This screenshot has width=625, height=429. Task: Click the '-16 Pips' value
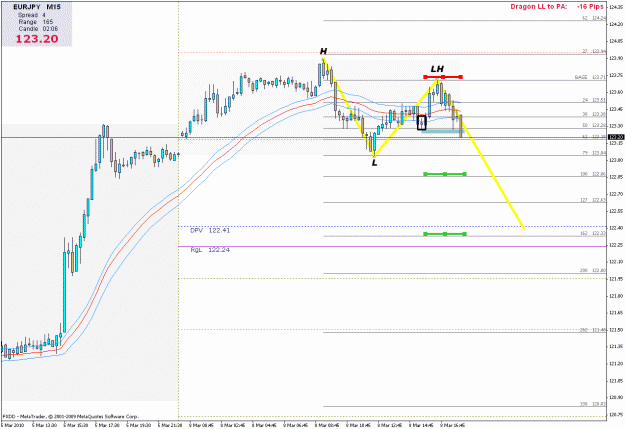pyautogui.click(x=590, y=6)
